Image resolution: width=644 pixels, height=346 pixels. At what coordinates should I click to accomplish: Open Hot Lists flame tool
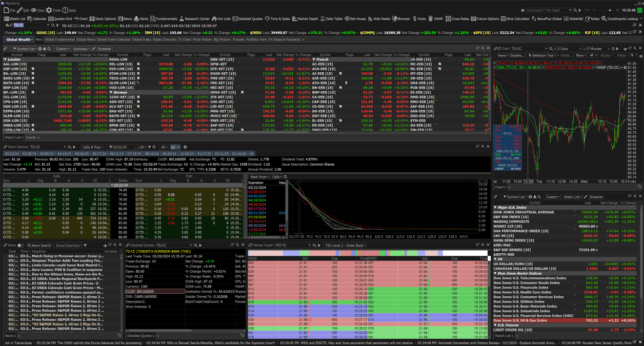(222, 18)
